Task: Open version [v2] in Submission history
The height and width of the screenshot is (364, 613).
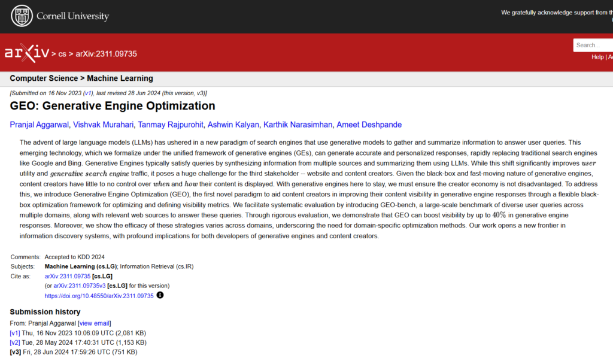Action: click(15, 342)
